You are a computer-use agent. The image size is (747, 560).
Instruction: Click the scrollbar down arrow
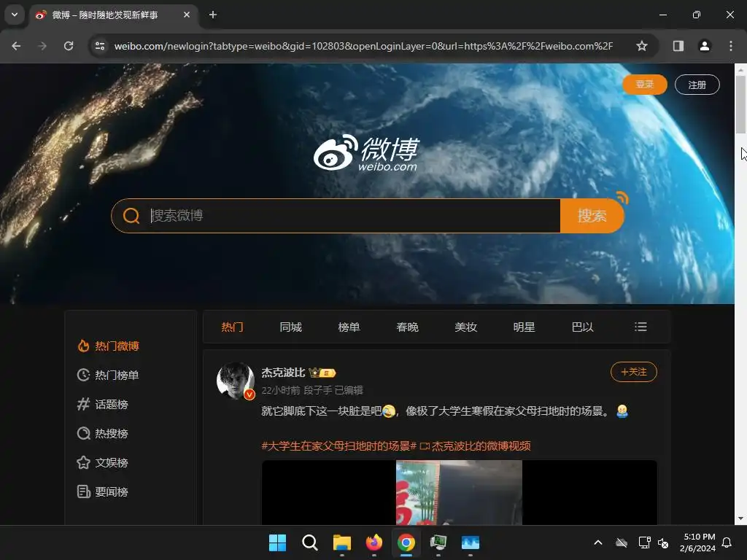pyautogui.click(x=740, y=518)
